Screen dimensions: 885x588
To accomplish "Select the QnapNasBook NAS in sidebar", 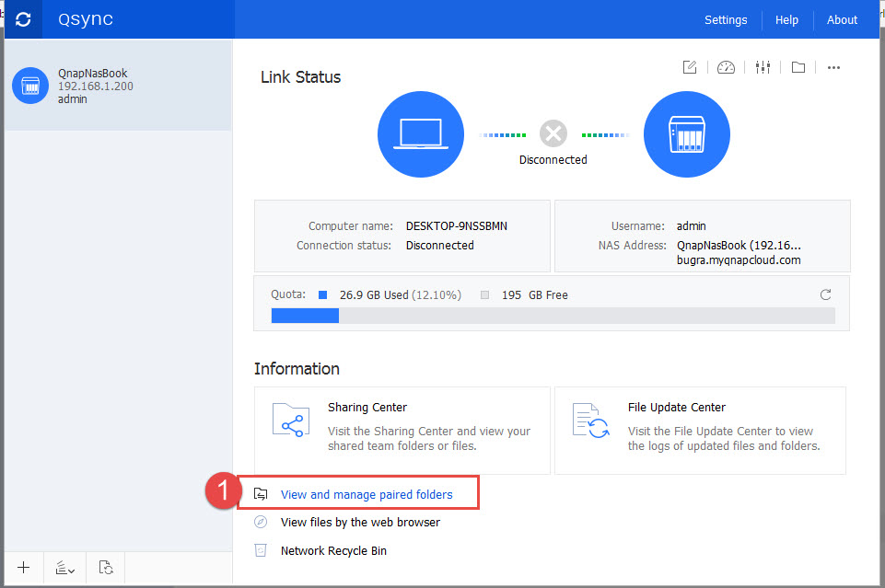I will coord(118,86).
